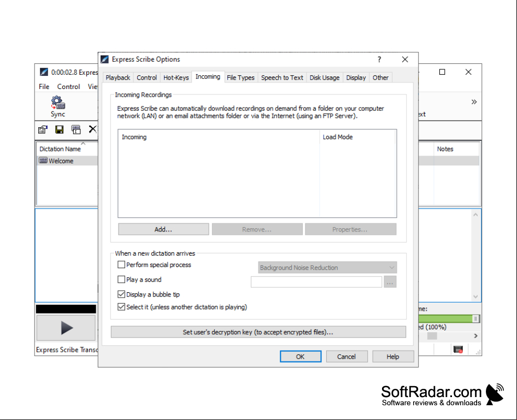The width and height of the screenshot is (517, 420).
Task: Switch to the Display tab
Action: 356,78
